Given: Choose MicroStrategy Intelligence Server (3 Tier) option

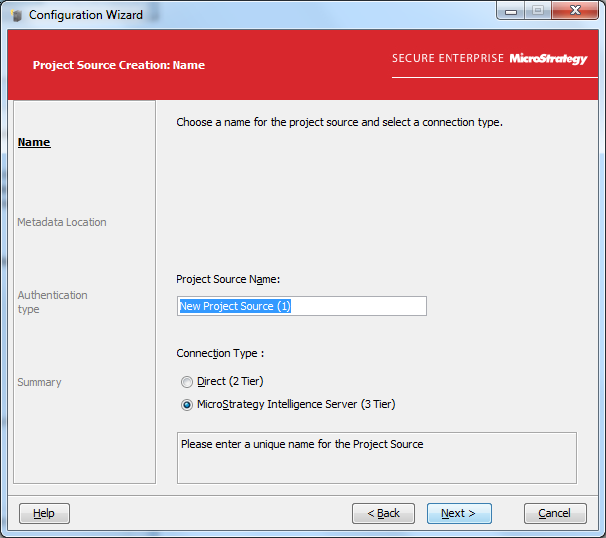Looking at the screenshot, I should click(187, 405).
